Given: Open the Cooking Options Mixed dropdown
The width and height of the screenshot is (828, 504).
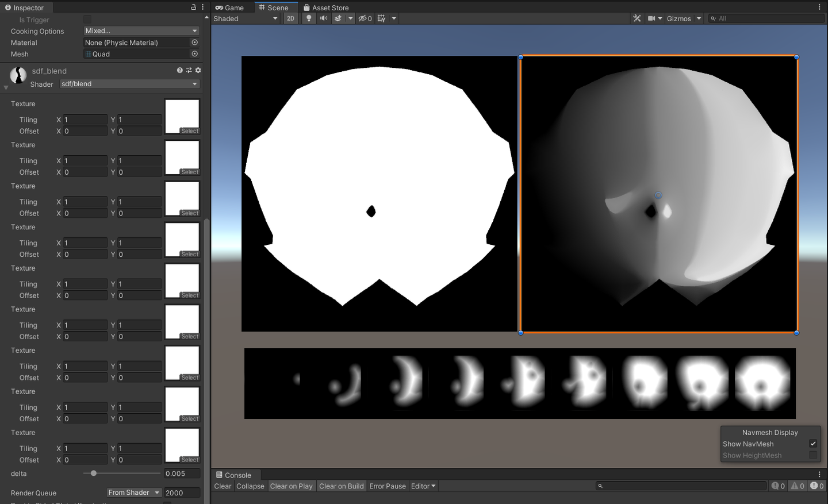Looking at the screenshot, I should click(x=141, y=31).
